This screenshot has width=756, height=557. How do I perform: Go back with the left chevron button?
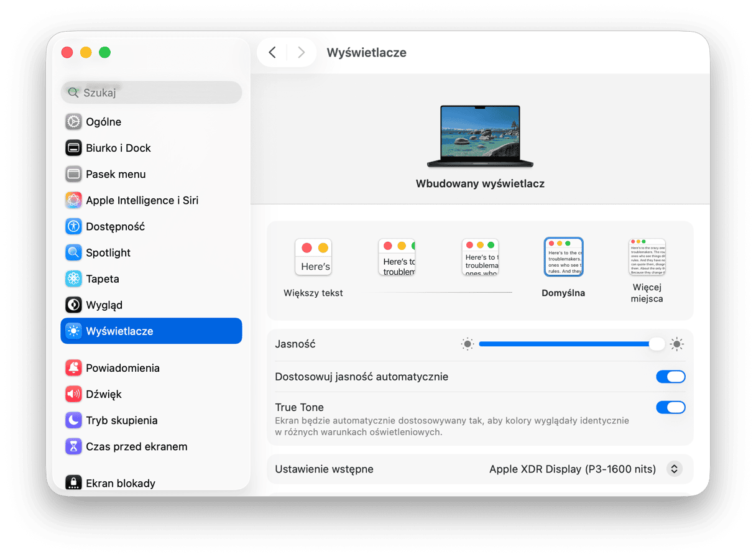point(272,53)
